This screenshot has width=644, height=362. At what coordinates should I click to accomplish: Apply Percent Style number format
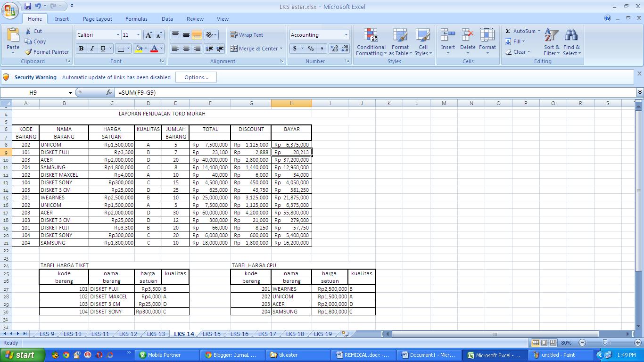(311, 49)
